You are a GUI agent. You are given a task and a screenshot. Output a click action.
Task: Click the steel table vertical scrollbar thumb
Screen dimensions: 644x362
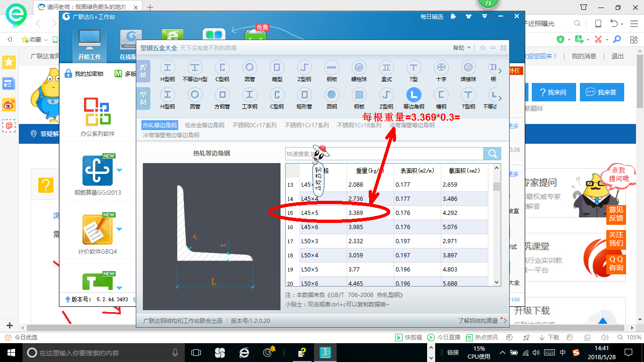tap(496, 186)
